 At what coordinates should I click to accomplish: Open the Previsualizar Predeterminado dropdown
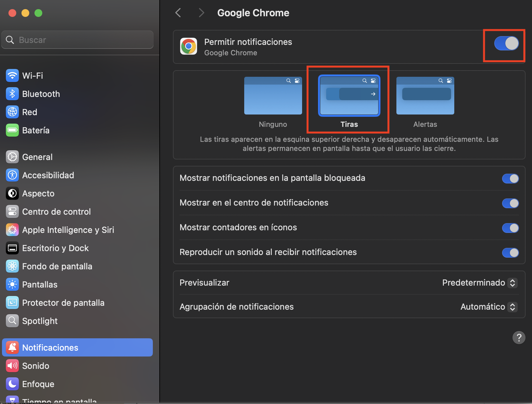(479, 283)
